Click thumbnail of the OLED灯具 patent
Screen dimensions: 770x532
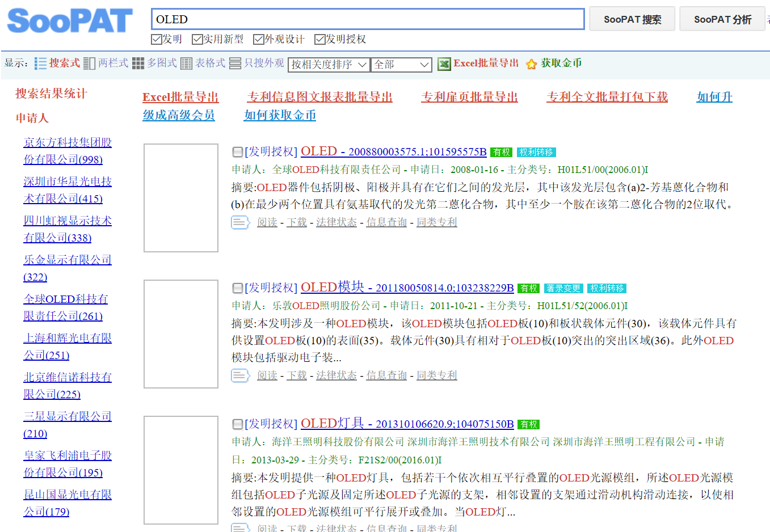click(181, 470)
